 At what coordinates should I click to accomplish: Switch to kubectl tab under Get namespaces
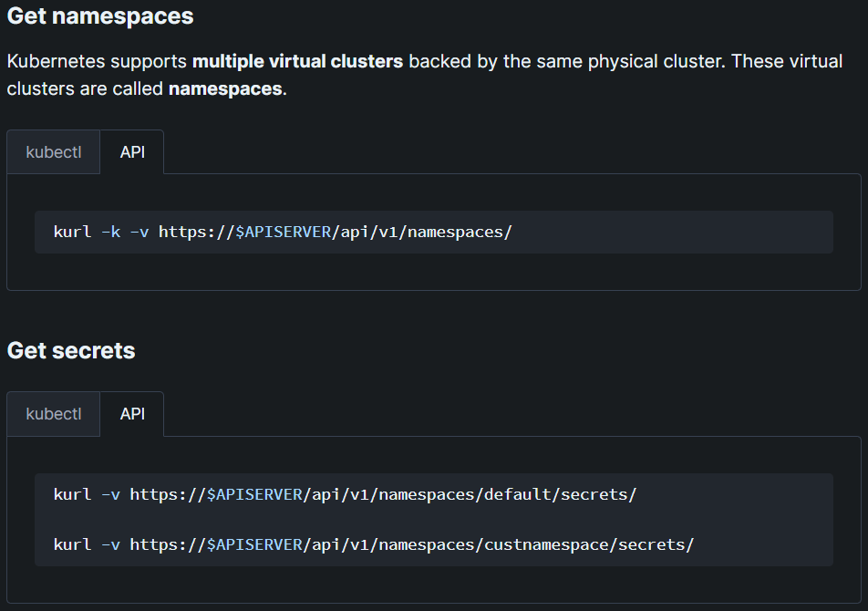click(53, 152)
